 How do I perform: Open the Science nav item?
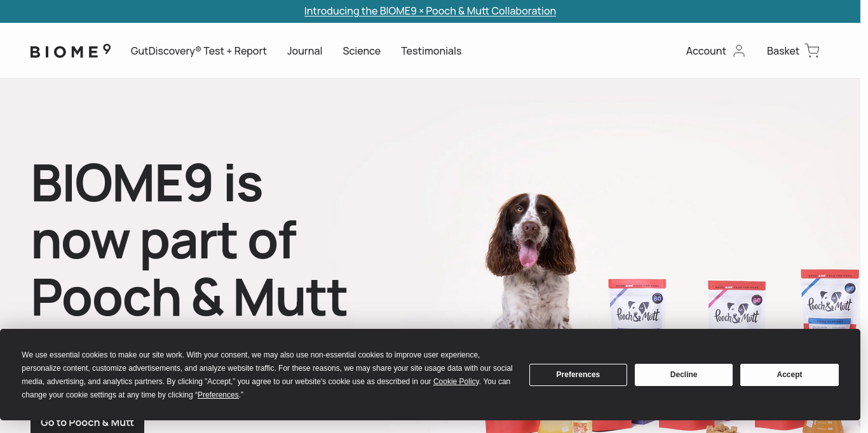[362, 51]
